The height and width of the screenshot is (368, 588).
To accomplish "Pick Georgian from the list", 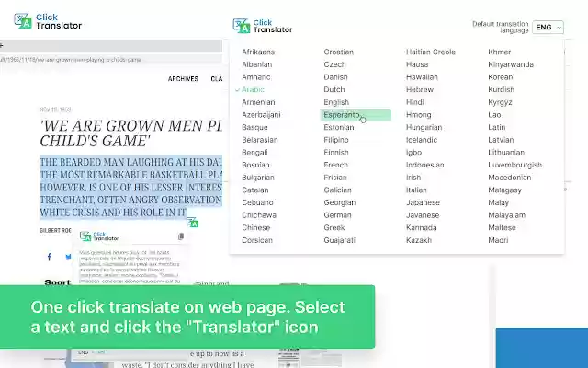I will 339,202.
